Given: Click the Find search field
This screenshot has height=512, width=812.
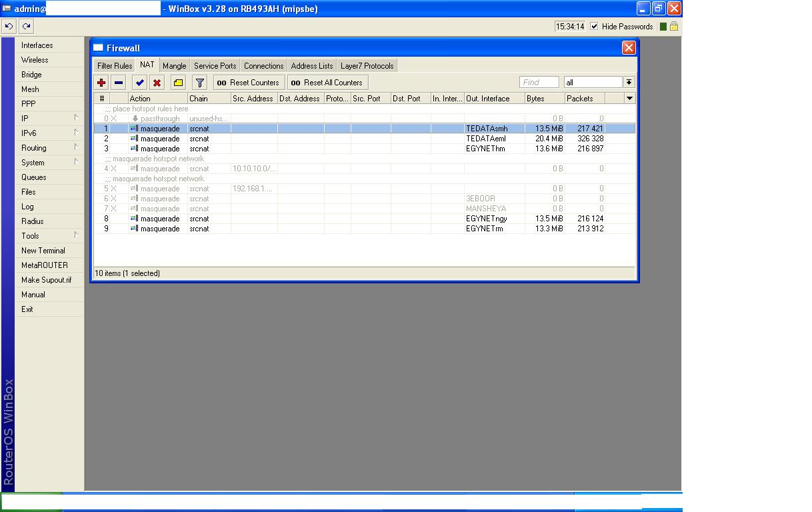Looking at the screenshot, I should (539, 82).
